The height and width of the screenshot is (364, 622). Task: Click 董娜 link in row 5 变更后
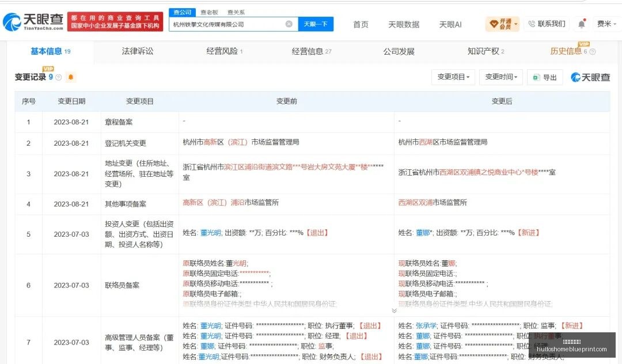click(423, 233)
